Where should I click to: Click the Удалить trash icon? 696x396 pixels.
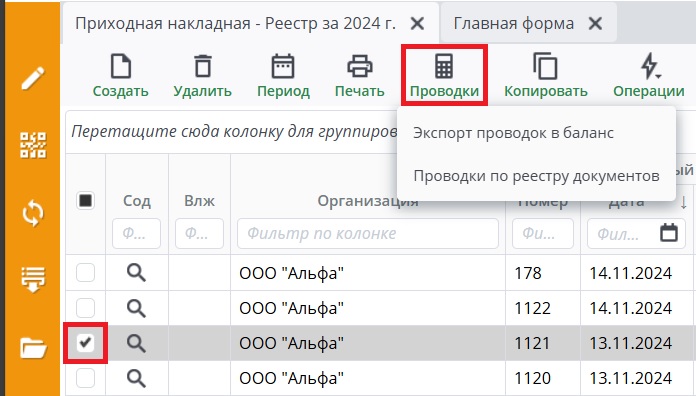(203, 67)
